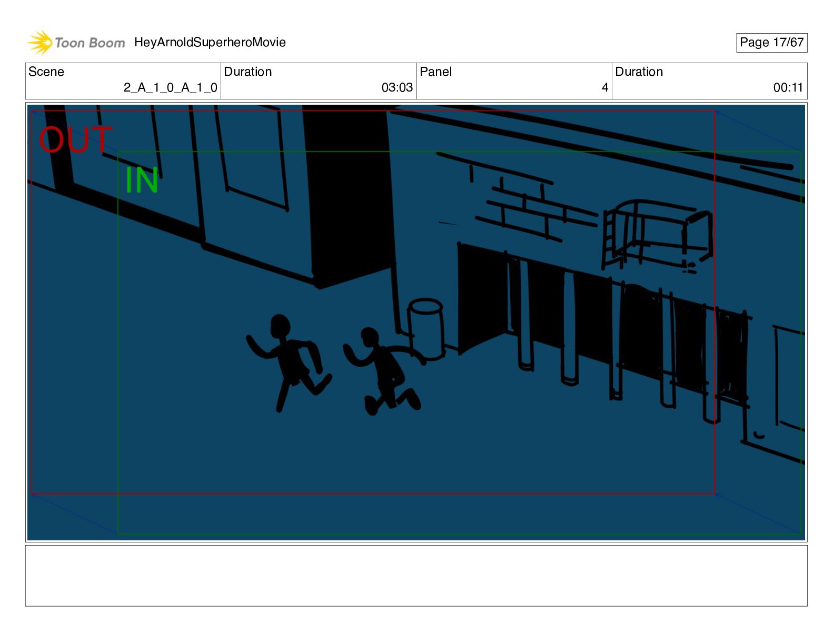The width and height of the screenshot is (834, 644).
Task: Click the Toon Boom sunburst logo
Action: click(x=40, y=42)
